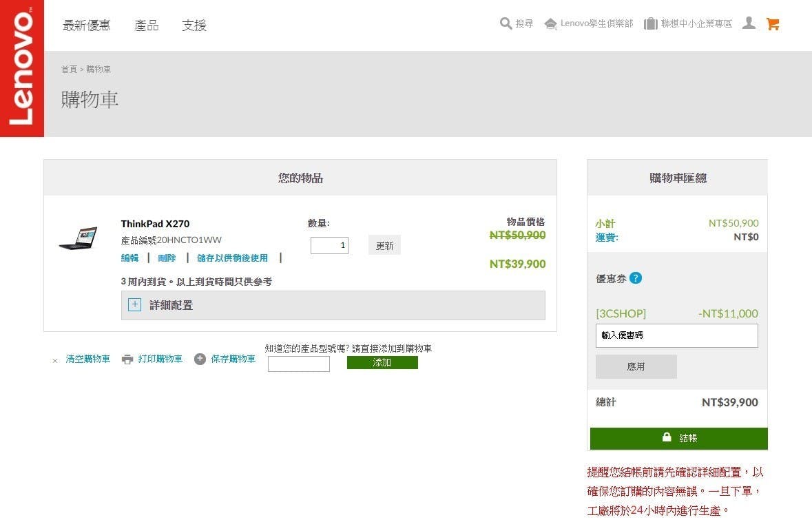Screen dimensions: 812x522
Task: Click the product model number input field
Action: point(299,364)
